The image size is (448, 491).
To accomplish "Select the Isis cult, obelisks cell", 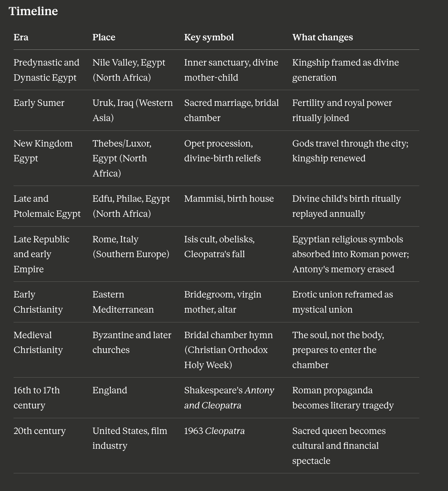I will coord(219,246).
